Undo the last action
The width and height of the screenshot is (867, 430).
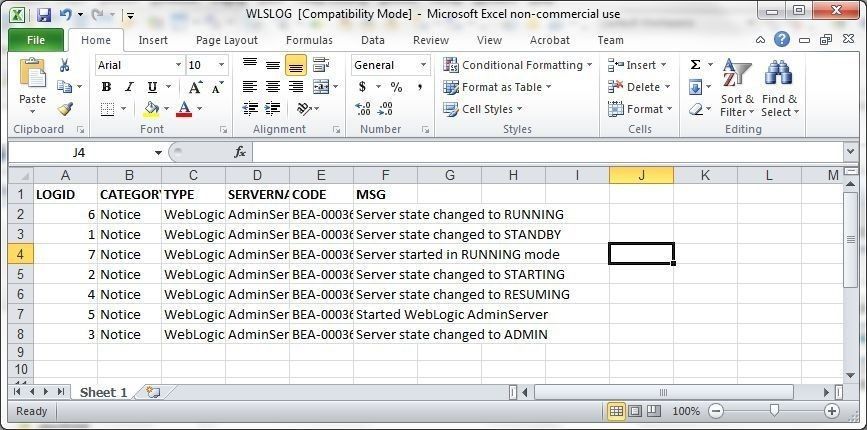pyautogui.click(x=66, y=14)
